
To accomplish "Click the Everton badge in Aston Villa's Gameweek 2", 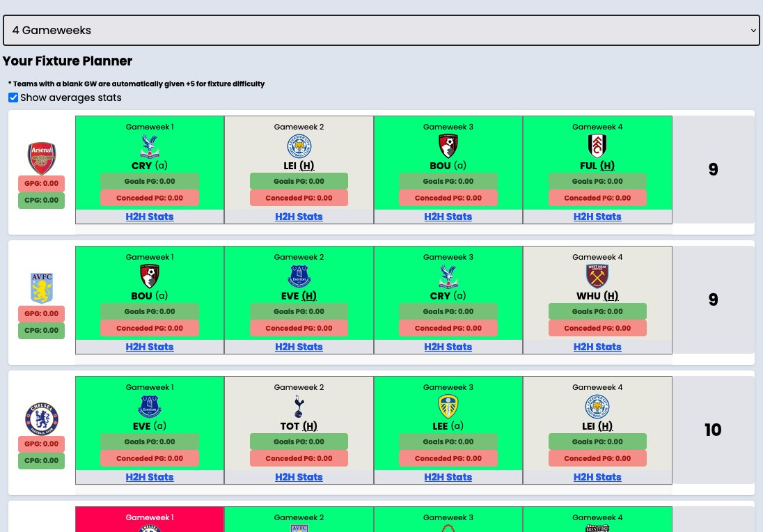I will tap(299, 277).
